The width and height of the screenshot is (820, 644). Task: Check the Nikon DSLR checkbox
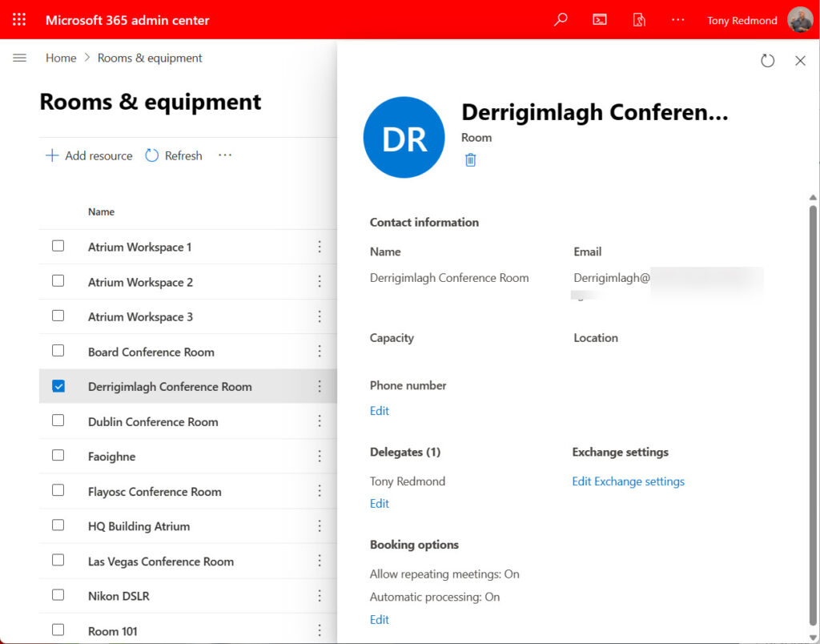[58, 595]
